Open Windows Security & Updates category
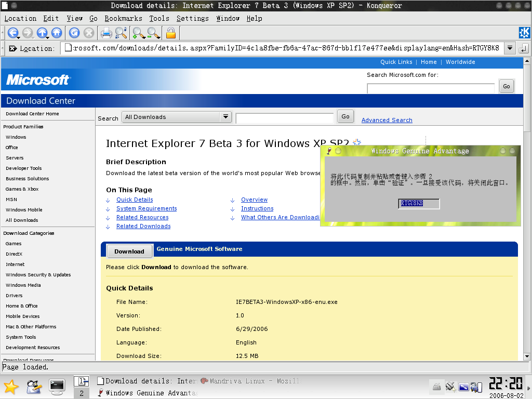The width and height of the screenshot is (532, 399). 38,275
